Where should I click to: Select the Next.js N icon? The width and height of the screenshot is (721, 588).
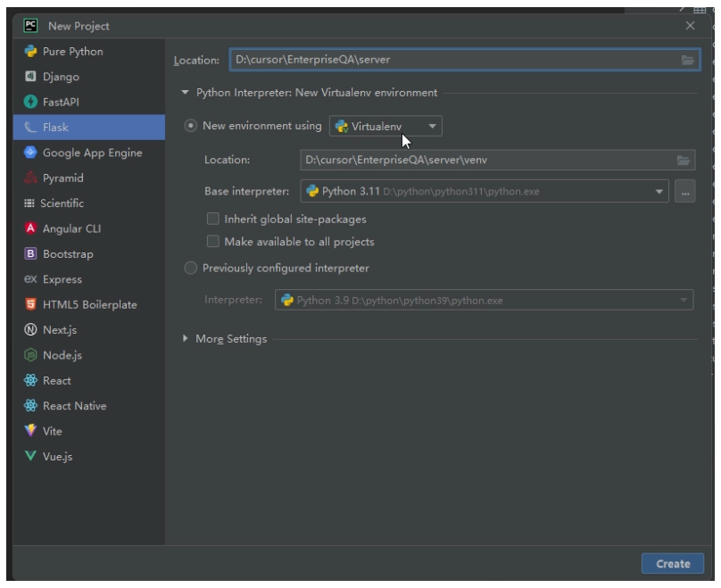pyautogui.click(x=30, y=329)
